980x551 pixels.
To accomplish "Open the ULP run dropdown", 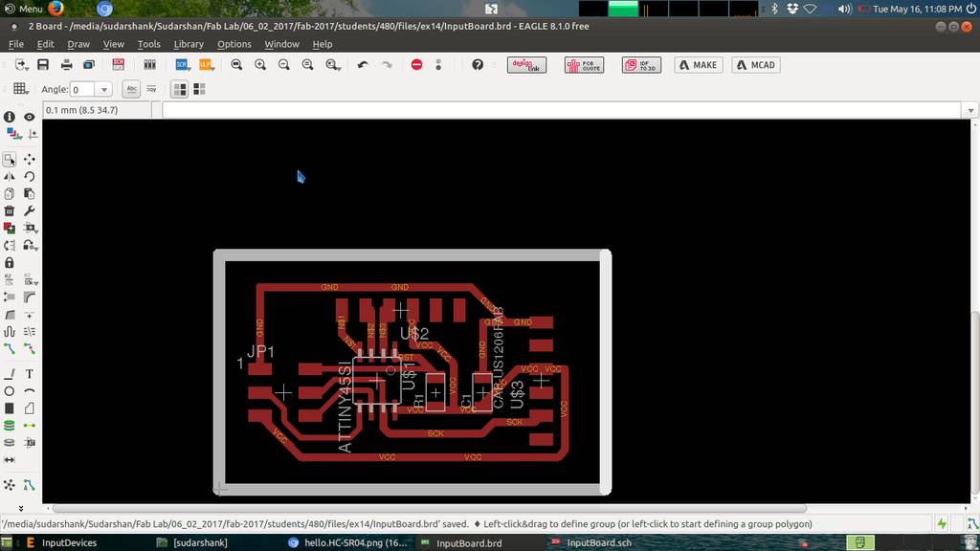I will (x=206, y=64).
